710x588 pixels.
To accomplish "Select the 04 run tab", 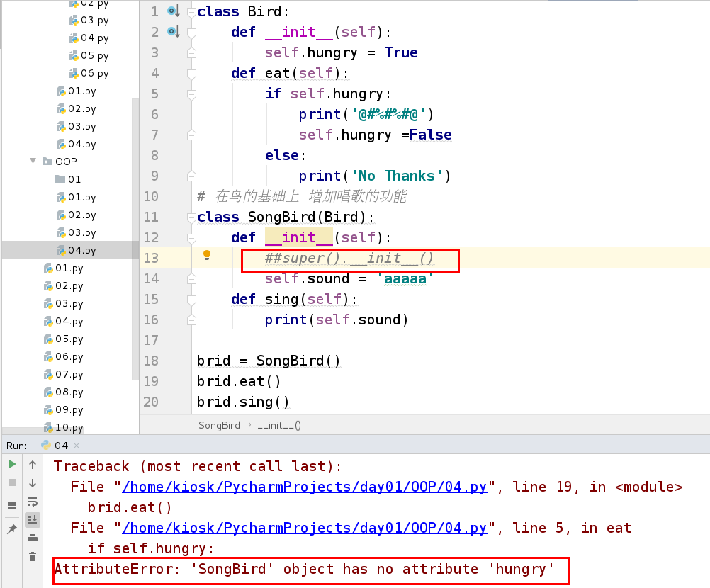I will [x=61, y=446].
